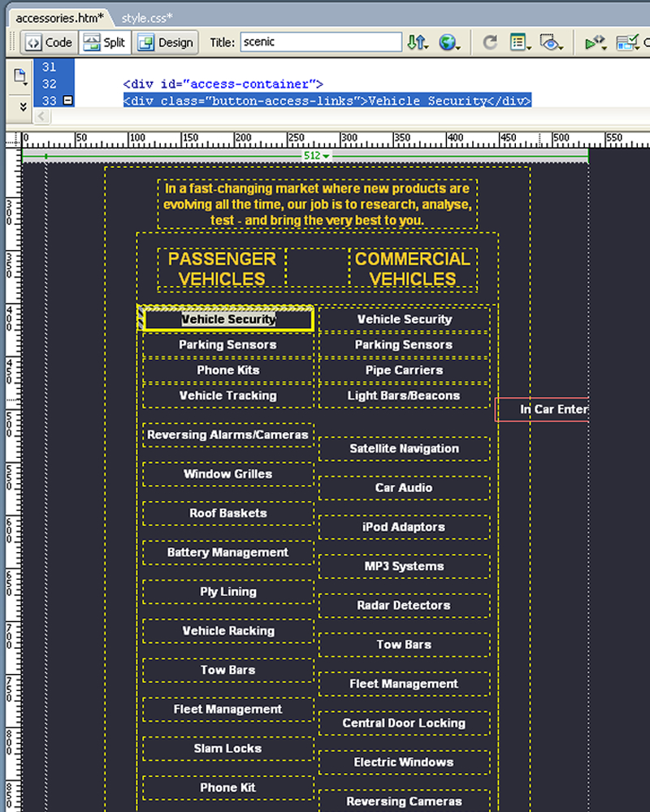This screenshot has height=812, width=650.
Task: Click the Car Audio box
Action: (405, 488)
